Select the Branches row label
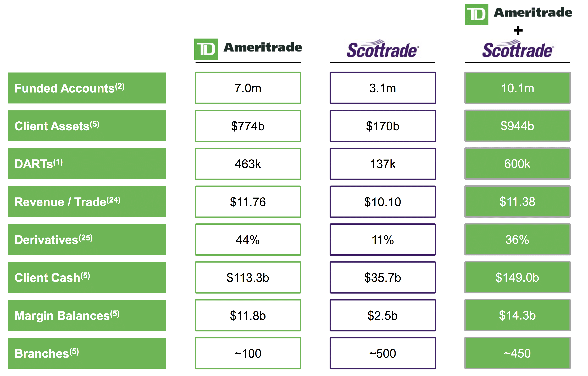The width and height of the screenshot is (588, 376). click(x=87, y=353)
